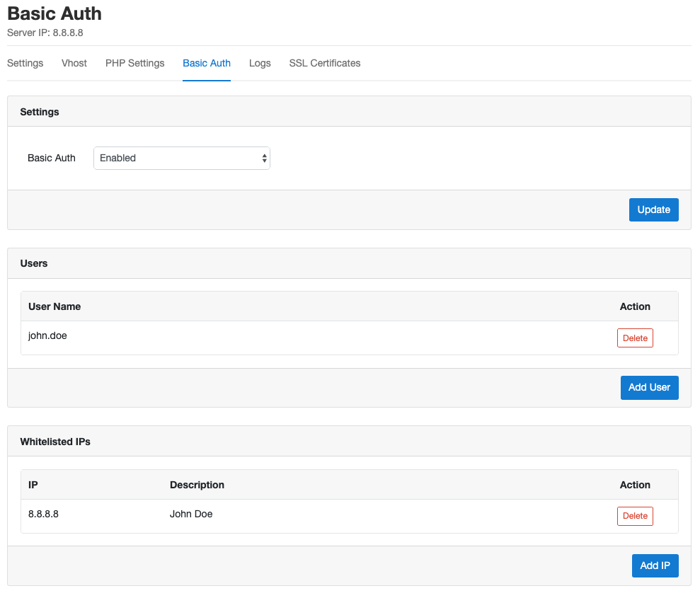Go to the PHP Settings tab

click(x=134, y=64)
